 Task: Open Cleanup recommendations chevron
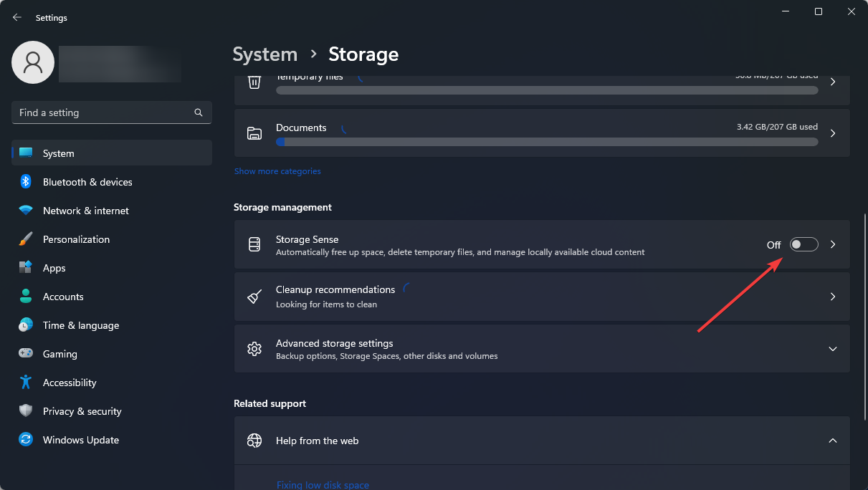833,297
